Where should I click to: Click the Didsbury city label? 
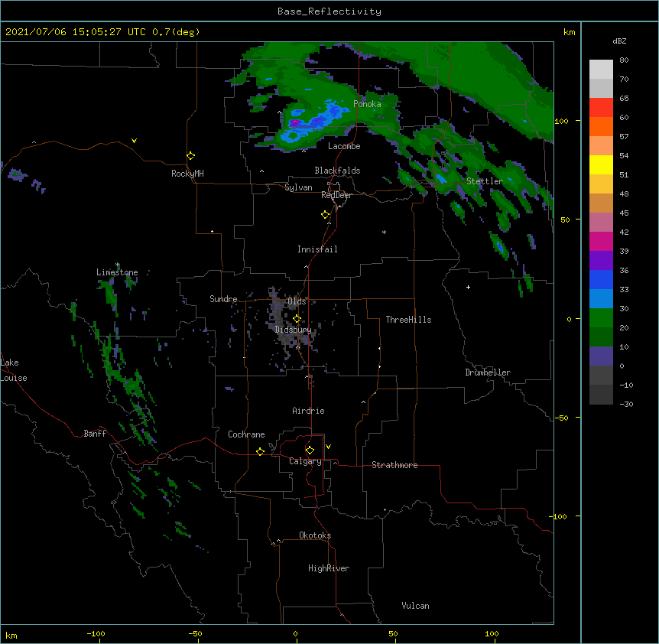[294, 330]
